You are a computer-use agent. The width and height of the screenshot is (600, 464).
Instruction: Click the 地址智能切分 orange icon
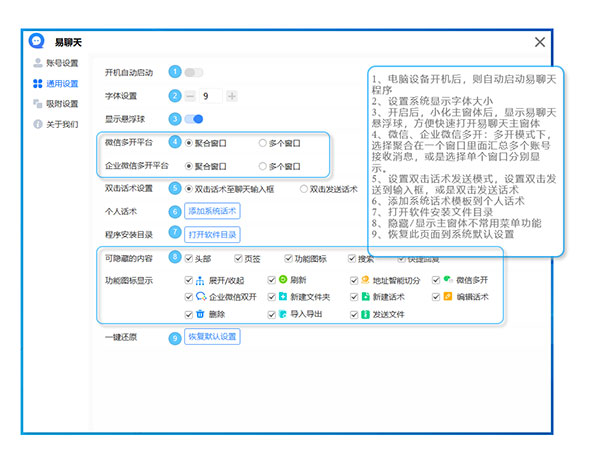pos(365,280)
